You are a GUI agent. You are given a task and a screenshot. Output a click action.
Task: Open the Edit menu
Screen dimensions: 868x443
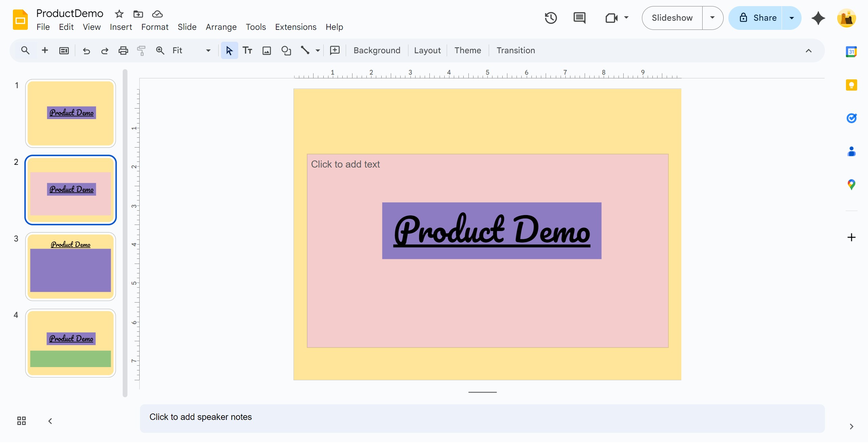(66, 27)
